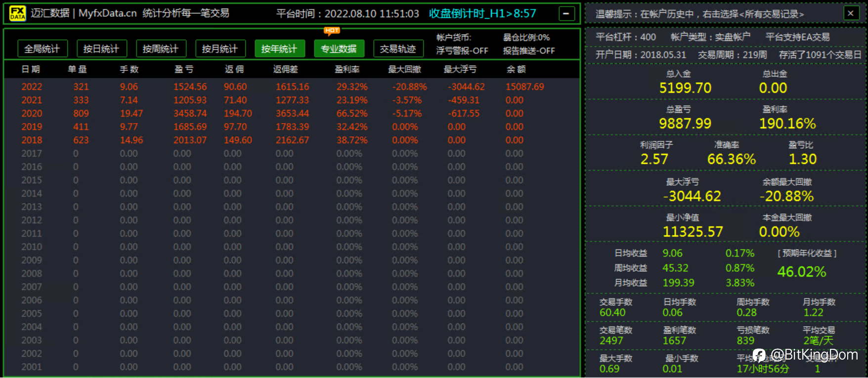Click the @BitKingDom watermark icon

point(760,355)
